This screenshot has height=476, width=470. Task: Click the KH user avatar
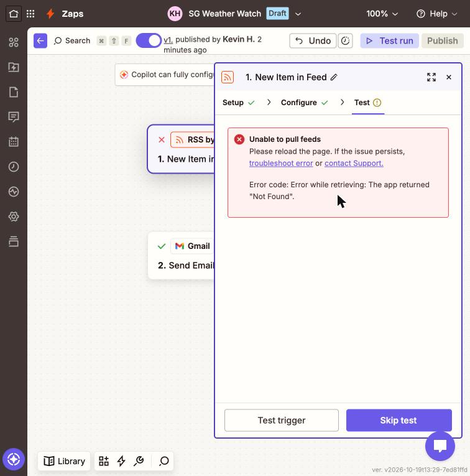[x=175, y=14]
